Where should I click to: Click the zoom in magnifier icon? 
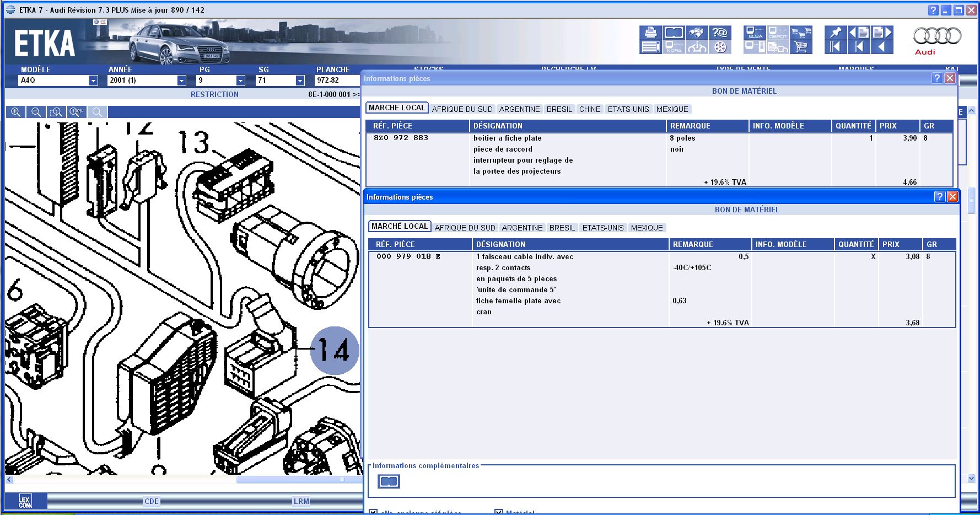pos(15,112)
